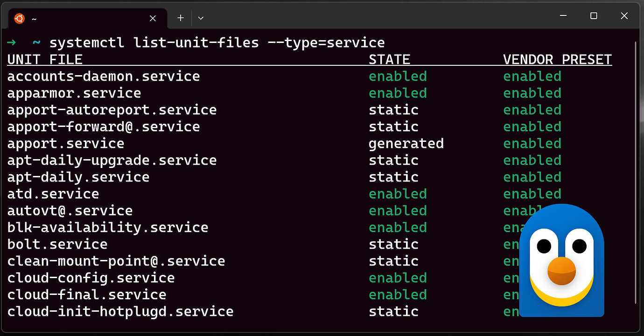Select the "VENDOR PRESET" column header

557,59
